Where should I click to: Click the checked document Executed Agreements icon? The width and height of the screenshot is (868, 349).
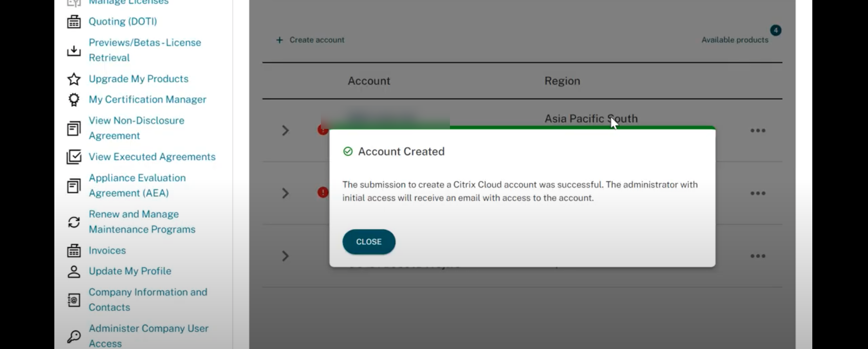coord(74,157)
